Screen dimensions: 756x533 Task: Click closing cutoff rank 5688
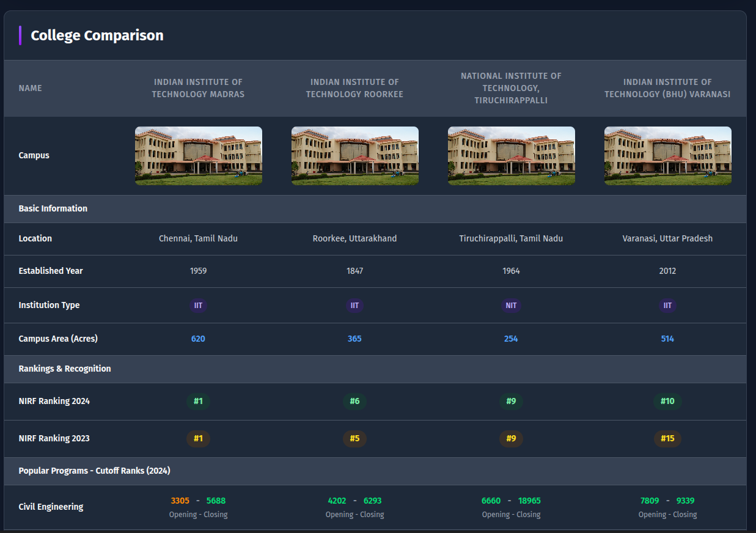[x=216, y=501]
